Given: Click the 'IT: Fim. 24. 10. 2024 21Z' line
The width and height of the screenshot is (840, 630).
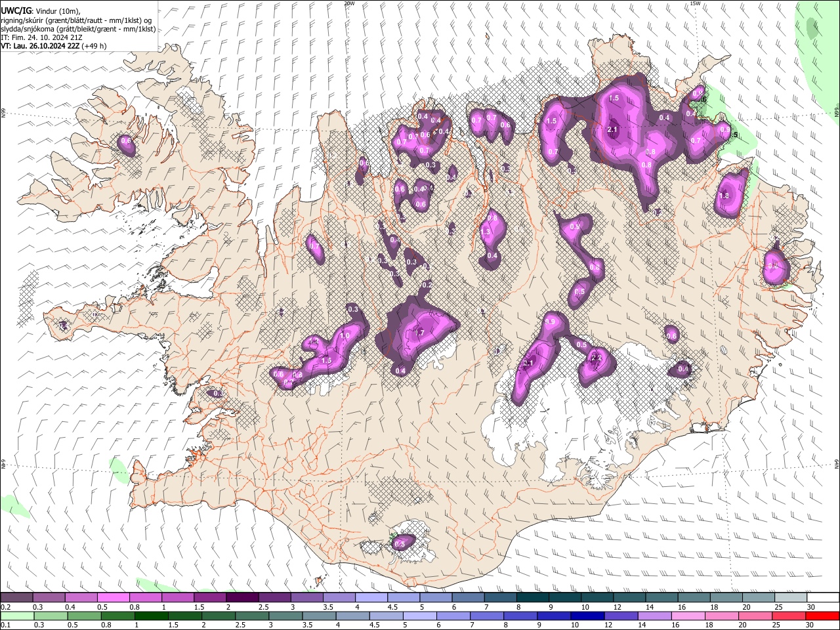Looking at the screenshot, I should point(41,37).
